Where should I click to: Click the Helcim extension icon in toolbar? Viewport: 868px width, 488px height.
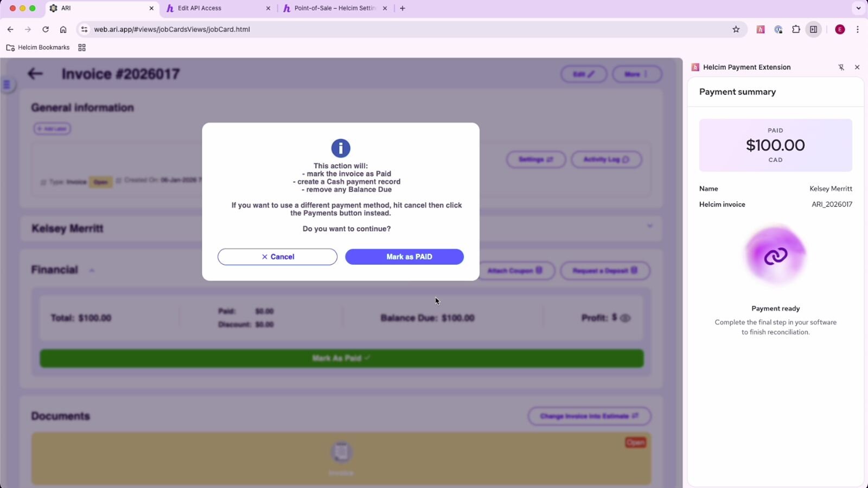(x=761, y=30)
